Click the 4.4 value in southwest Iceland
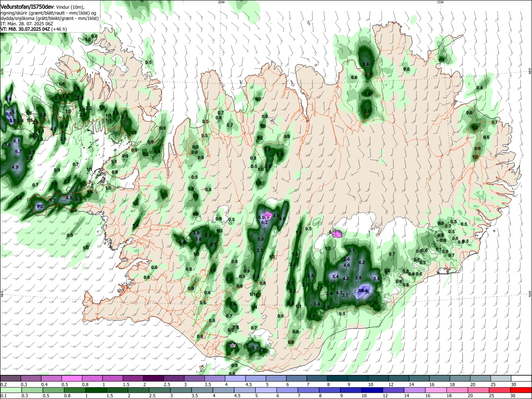The height and width of the screenshot is (399, 532). 182,242
